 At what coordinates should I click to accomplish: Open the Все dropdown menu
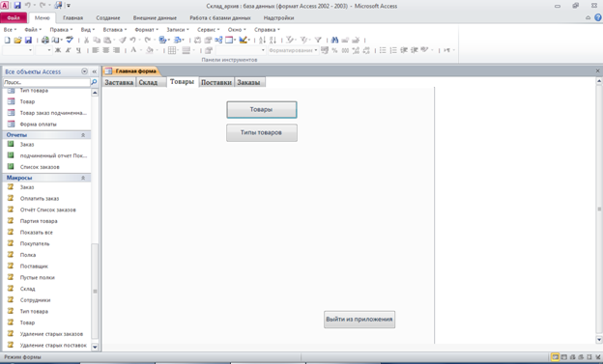(x=10, y=30)
